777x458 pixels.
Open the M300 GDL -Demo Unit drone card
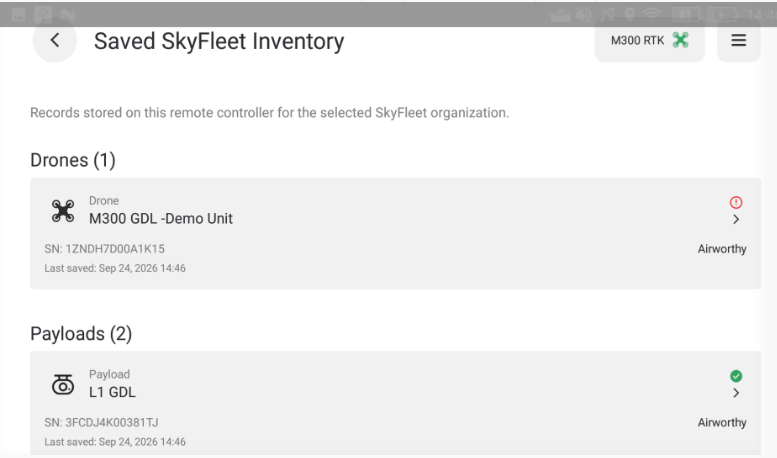tap(395, 233)
